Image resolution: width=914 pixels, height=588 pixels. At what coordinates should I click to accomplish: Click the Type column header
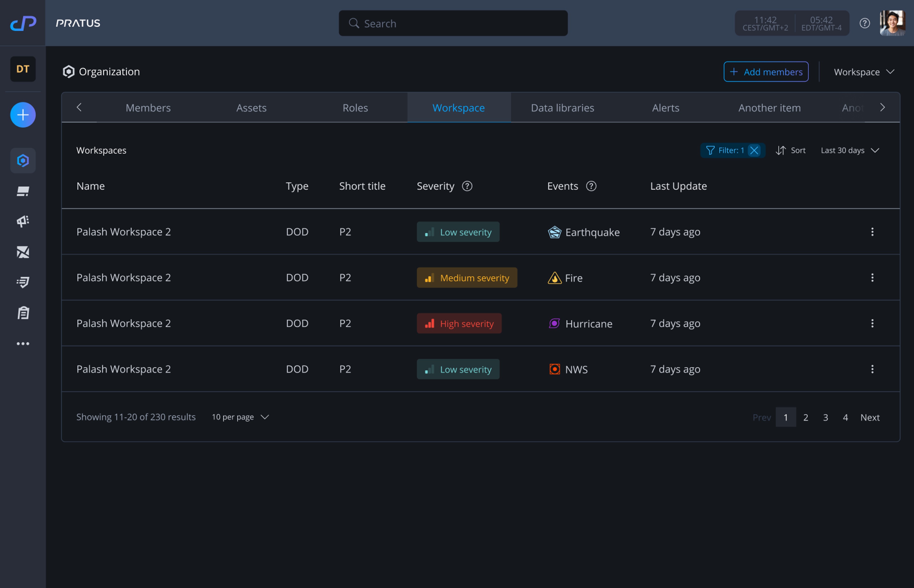coord(297,186)
